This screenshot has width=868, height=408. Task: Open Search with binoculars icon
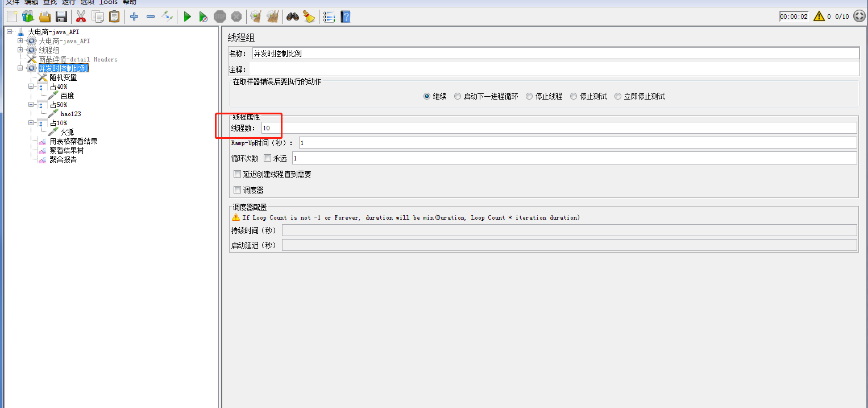(x=293, y=17)
